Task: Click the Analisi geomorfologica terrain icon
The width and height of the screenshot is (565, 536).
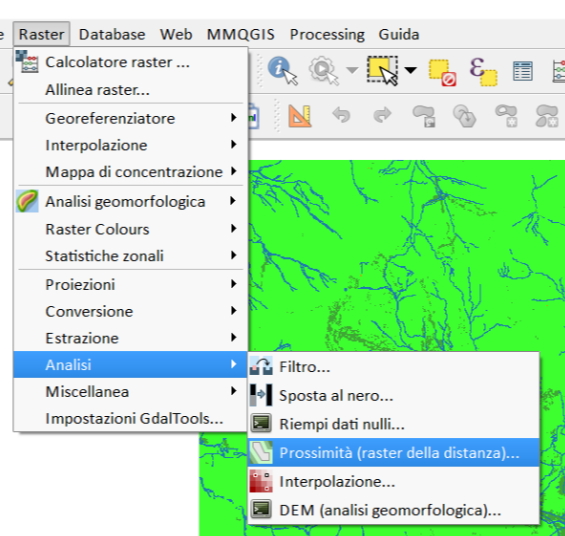Action: click(27, 201)
